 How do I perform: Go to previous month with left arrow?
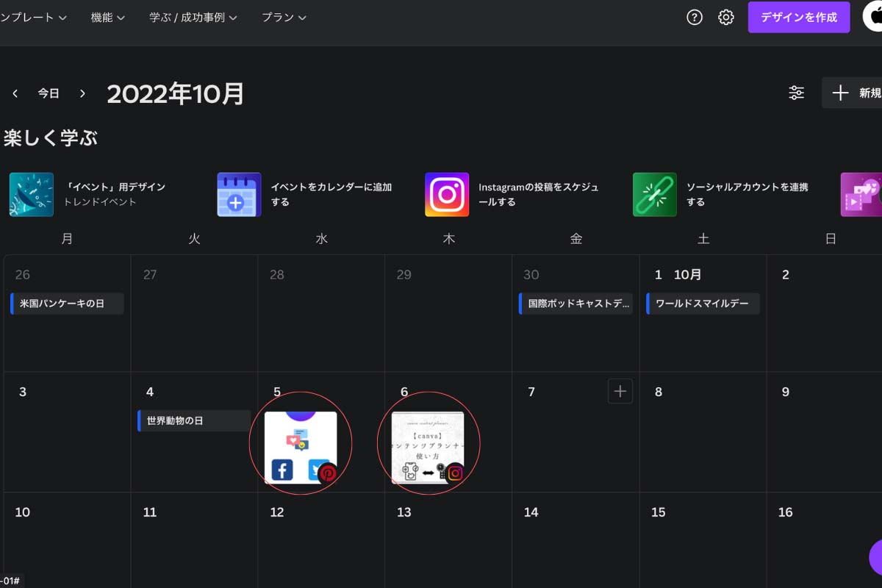pos(15,93)
